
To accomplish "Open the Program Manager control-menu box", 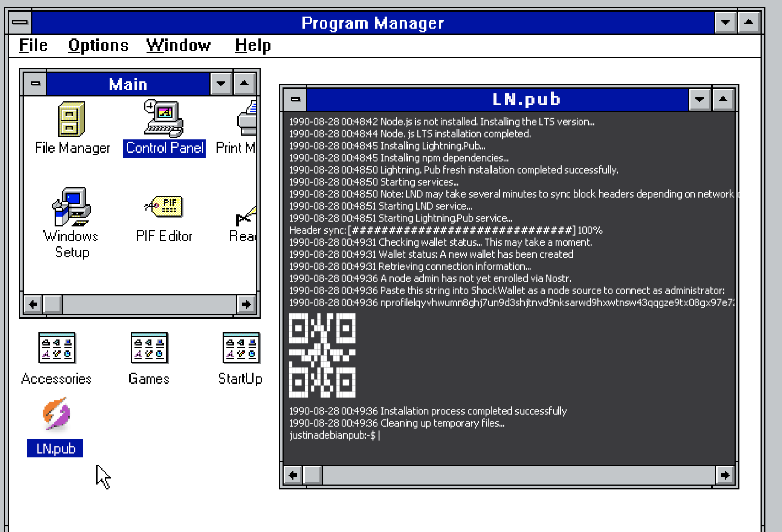I will [20, 22].
